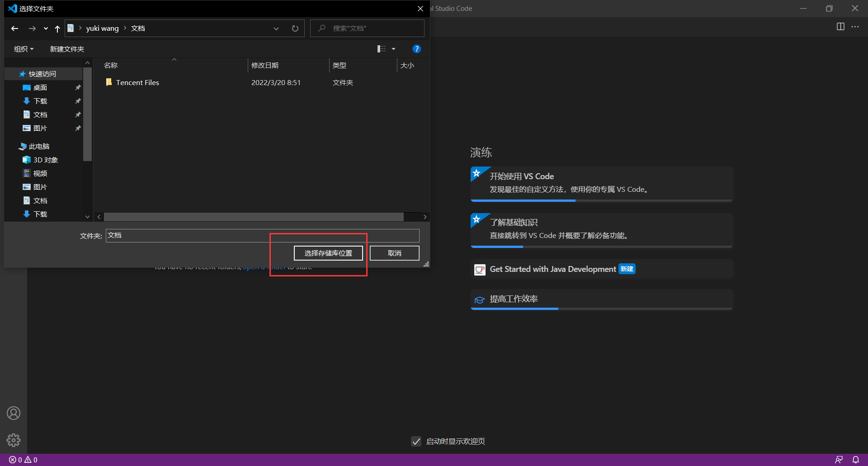The width and height of the screenshot is (868, 466).
Task: Select 快速访问 in navigation pane
Action: (42, 74)
